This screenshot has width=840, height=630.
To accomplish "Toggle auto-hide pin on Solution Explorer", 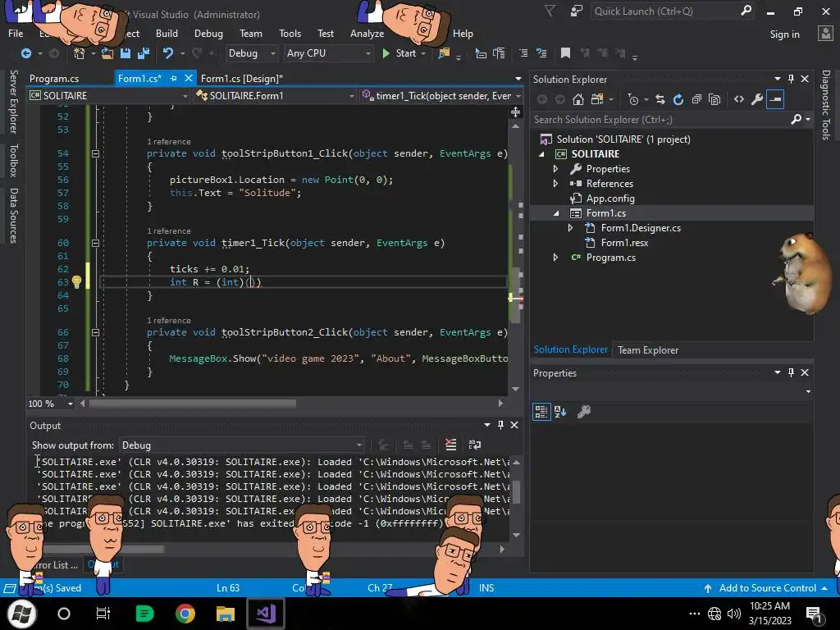I will (792, 79).
